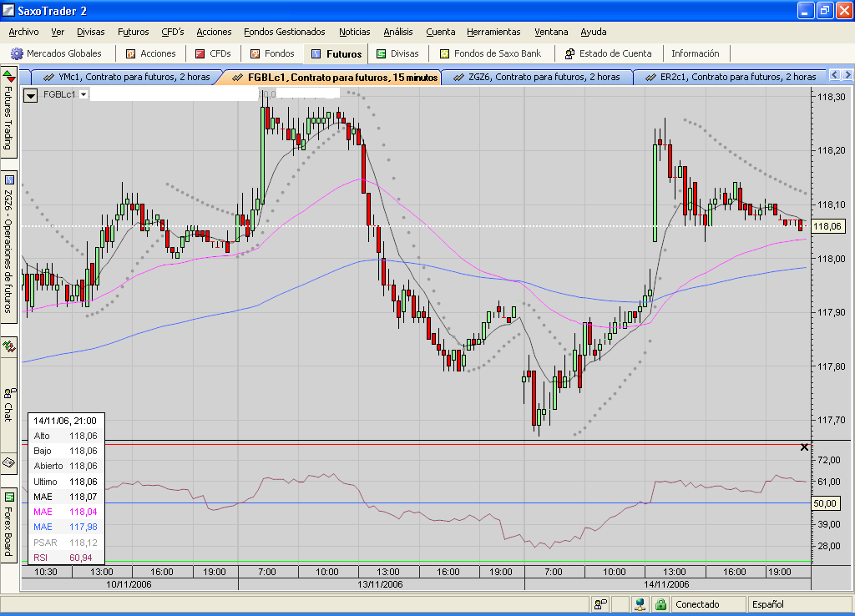The height and width of the screenshot is (616, 855).
Task: Click the chart icon on YMc1 tab
Action: [x=48, y=78]
